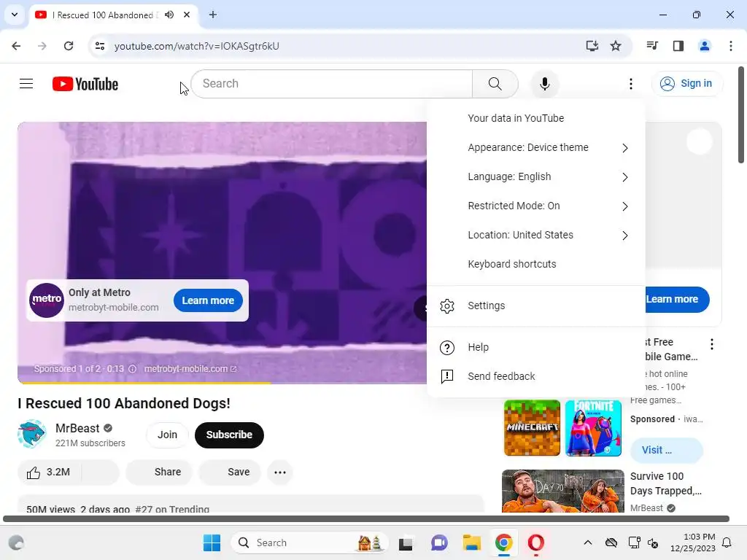Viewport: 747px width, 560px height.
Task: Go back with browser back arrow
Action: point(16,46)
